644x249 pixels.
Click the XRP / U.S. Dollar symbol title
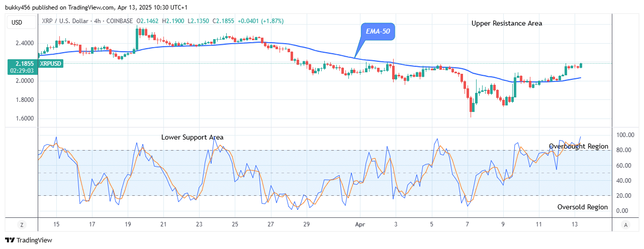66,21
